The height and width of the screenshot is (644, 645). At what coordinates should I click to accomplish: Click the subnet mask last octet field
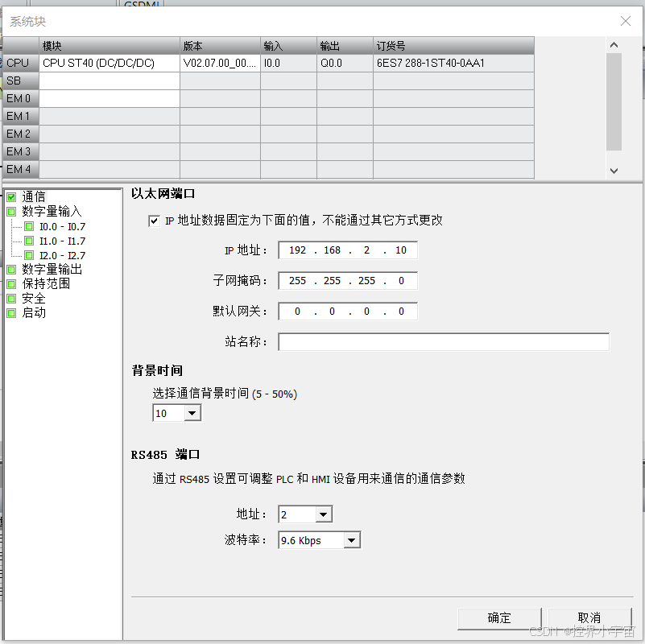401,281
